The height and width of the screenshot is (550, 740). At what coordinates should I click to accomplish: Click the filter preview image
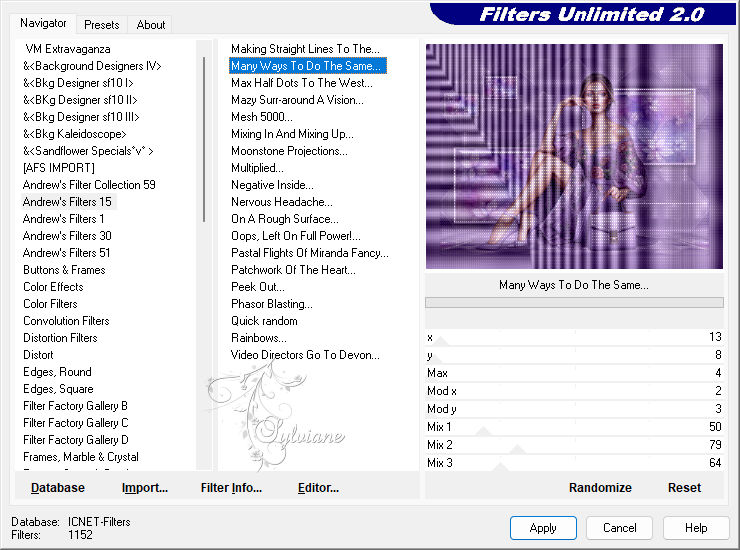574,156
